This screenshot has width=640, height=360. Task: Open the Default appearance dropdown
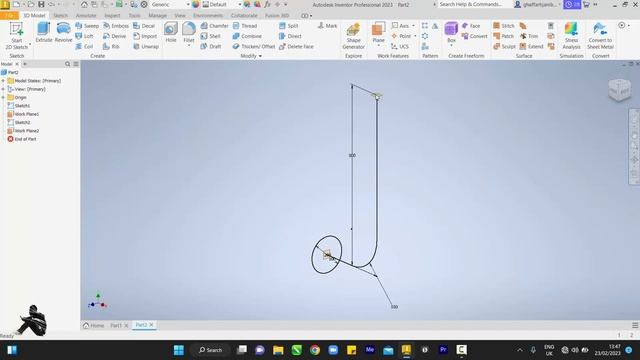pyautogui.click(x=240, y=4)
